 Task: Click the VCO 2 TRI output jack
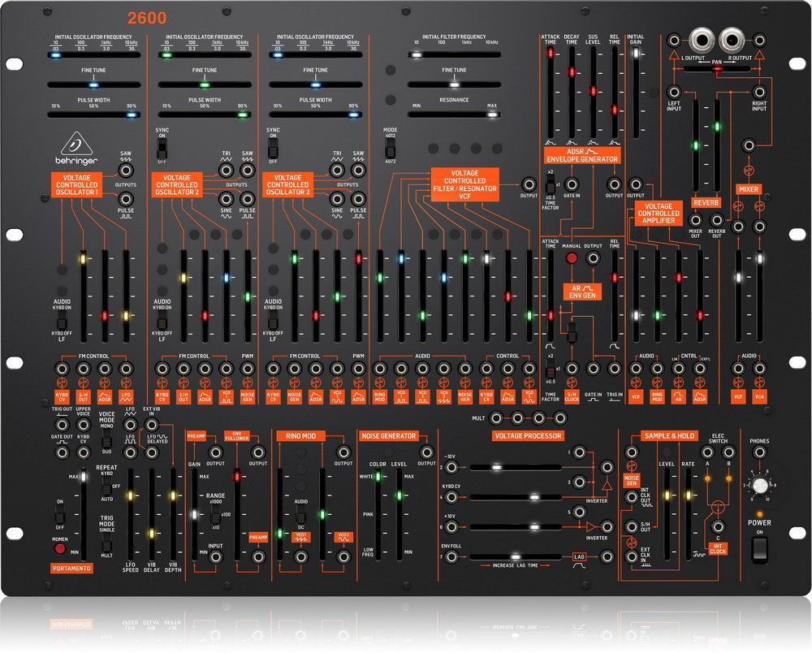coord(227,171)
